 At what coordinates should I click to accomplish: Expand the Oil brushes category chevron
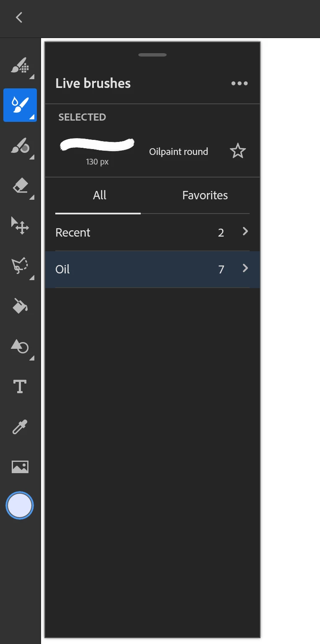click(x=245, y=268)
